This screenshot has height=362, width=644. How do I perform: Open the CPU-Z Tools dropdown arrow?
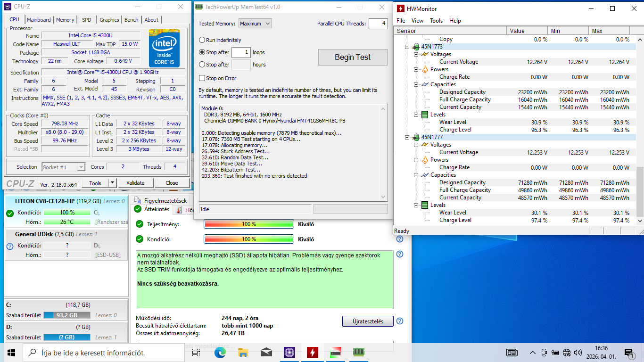tap(112, 183)
